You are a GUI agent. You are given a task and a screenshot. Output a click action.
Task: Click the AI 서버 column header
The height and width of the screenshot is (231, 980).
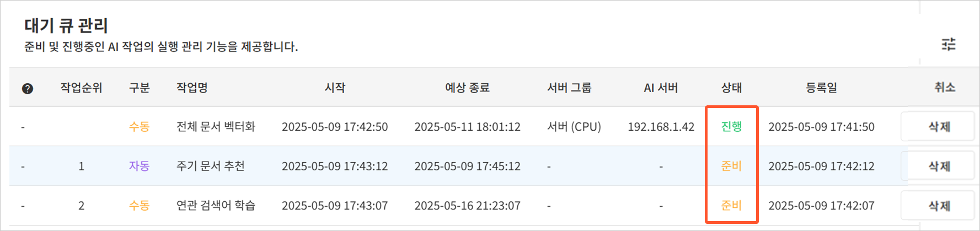pyautogui.click(x=661, y=88)
